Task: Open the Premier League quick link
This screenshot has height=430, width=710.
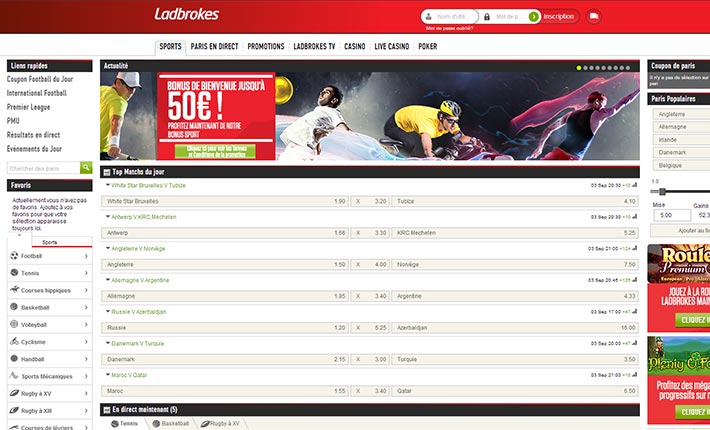Action: tap(27, 106)
